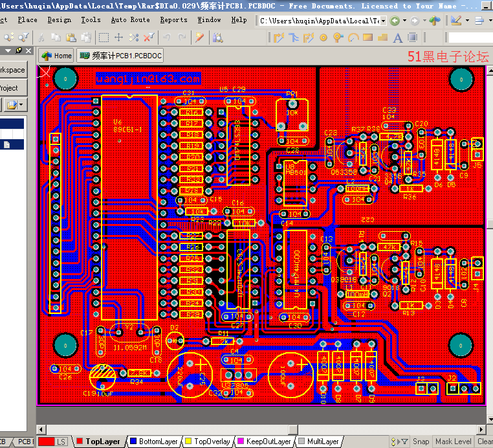Select the Place Arc by Edge tool
Screen dimensions: 493x448
coord(353,38)
